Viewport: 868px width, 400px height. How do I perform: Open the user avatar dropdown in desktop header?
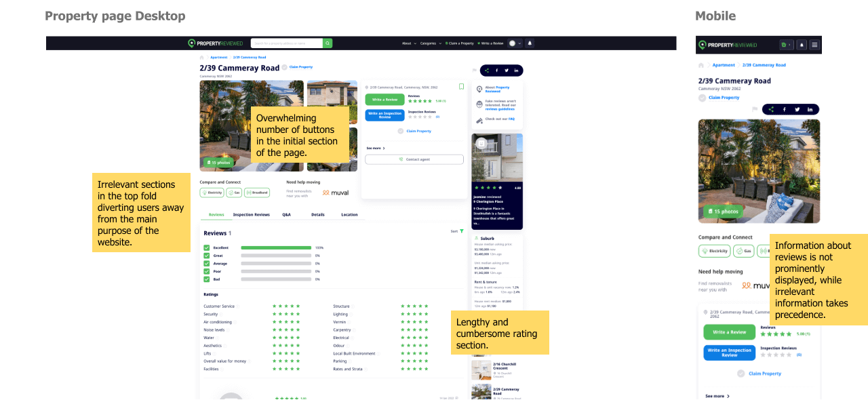515,43
